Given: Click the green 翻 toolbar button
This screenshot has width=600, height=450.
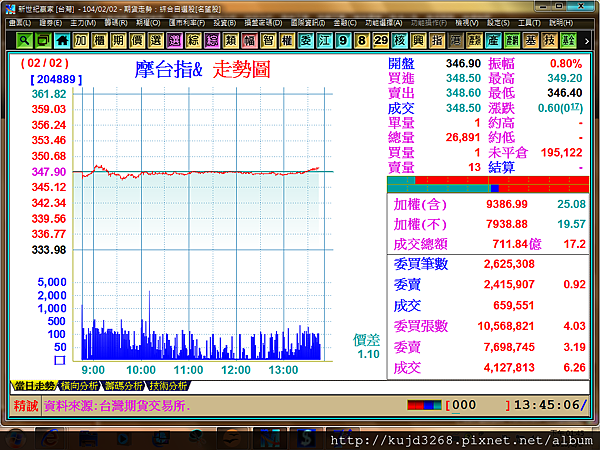Looking at the screenshot, I should (512, 40).
